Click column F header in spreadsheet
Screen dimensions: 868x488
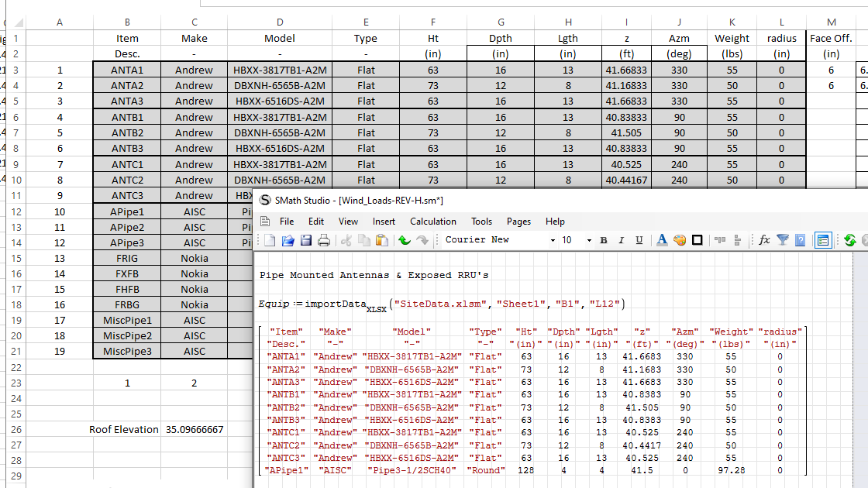[x=432, y=22]
